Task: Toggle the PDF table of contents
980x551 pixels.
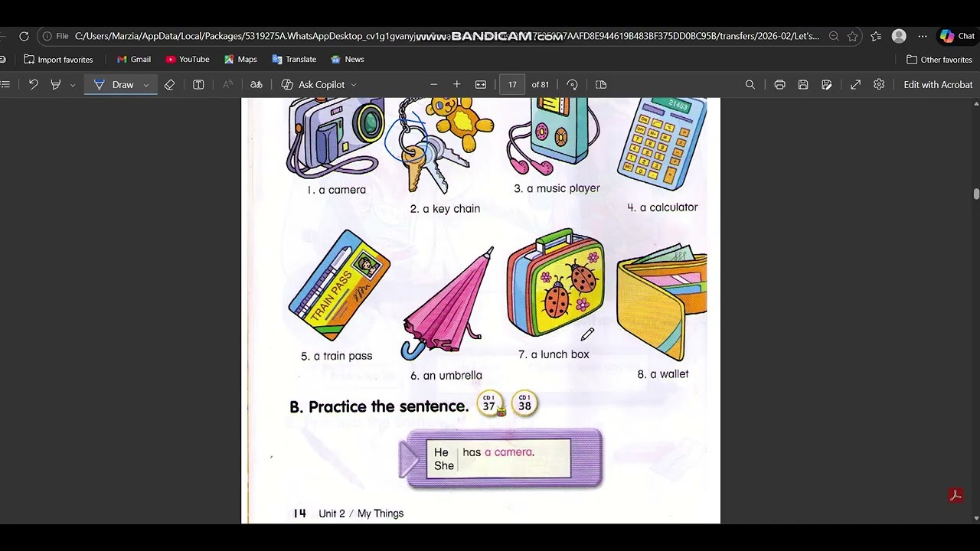Action: tap(6, 84)
